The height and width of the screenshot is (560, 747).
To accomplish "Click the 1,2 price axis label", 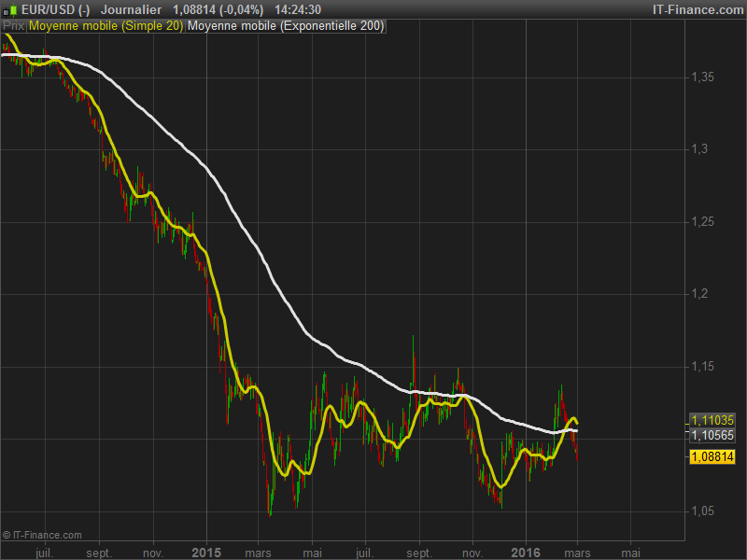I will coord(699,294).
